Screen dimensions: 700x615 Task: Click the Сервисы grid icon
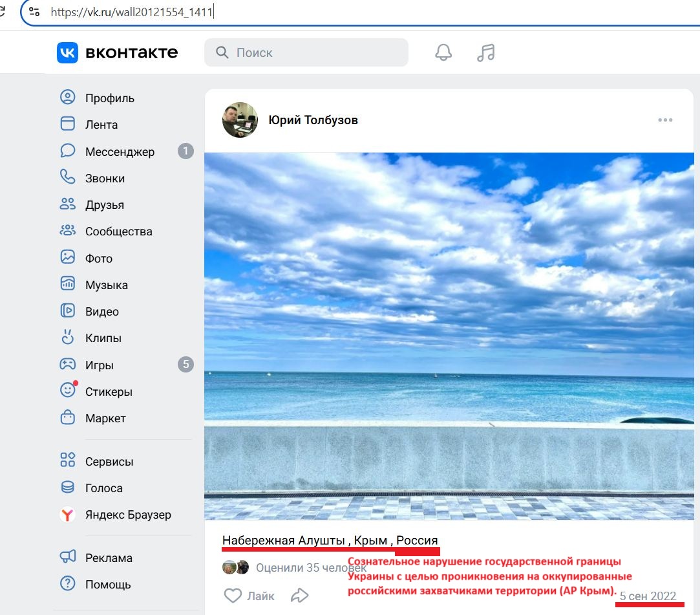click(67, 460)
